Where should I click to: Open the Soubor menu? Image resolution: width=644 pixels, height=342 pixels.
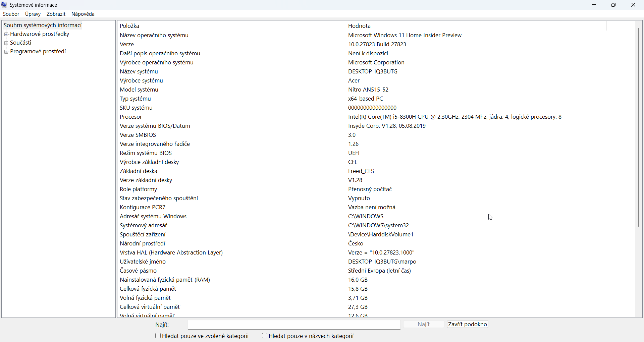tap(11, 14)
